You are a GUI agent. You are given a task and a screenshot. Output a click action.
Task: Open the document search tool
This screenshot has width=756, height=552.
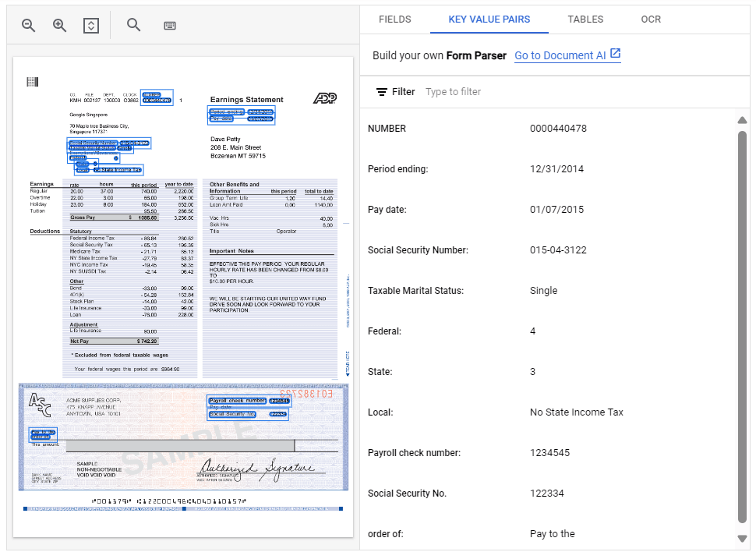tap(133, 24)
